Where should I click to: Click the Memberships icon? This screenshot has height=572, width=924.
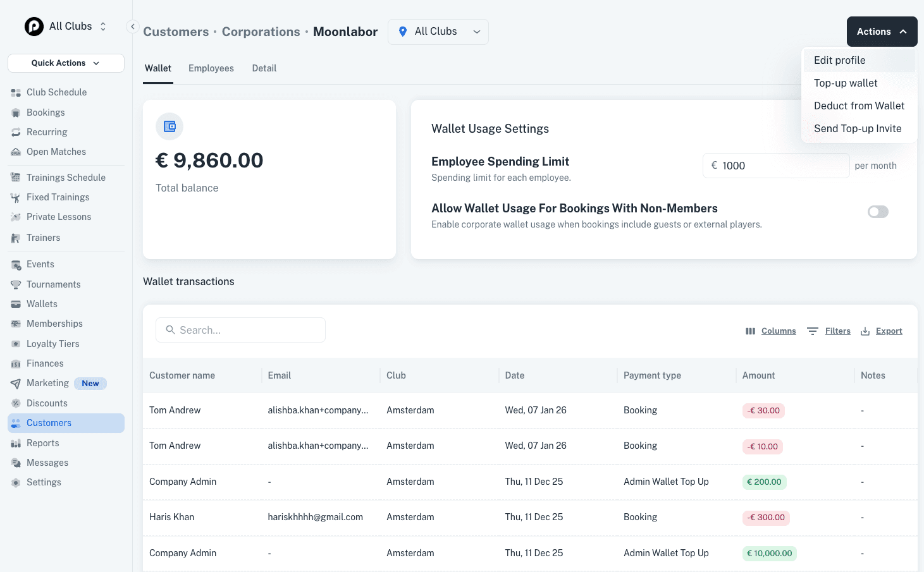[16, 324]
